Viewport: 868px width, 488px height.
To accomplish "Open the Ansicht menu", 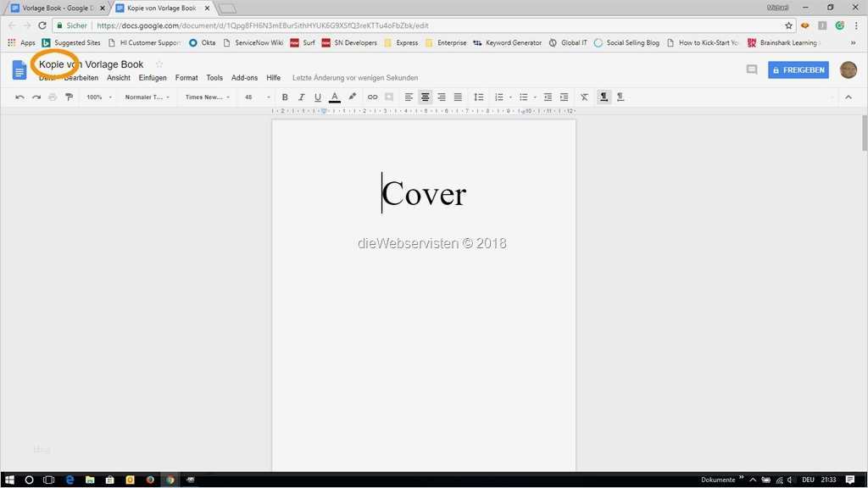I will click(x=119, y=78).
